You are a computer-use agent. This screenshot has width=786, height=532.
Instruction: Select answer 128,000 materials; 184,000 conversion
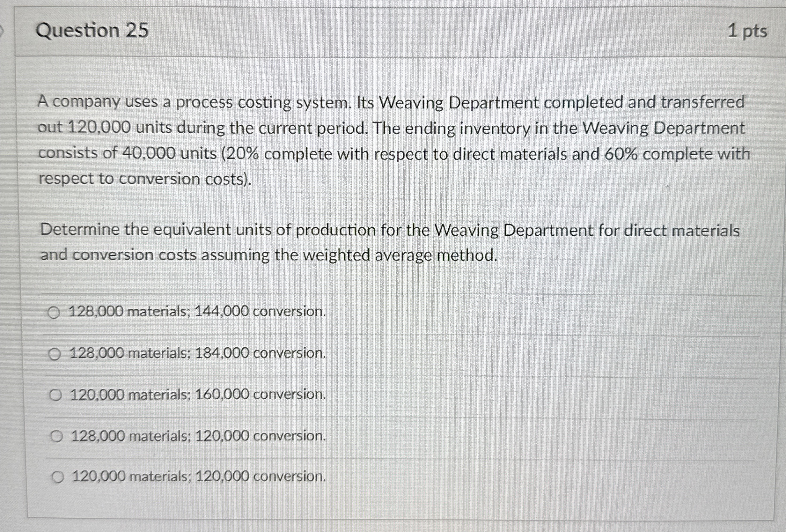click(196, 353)
